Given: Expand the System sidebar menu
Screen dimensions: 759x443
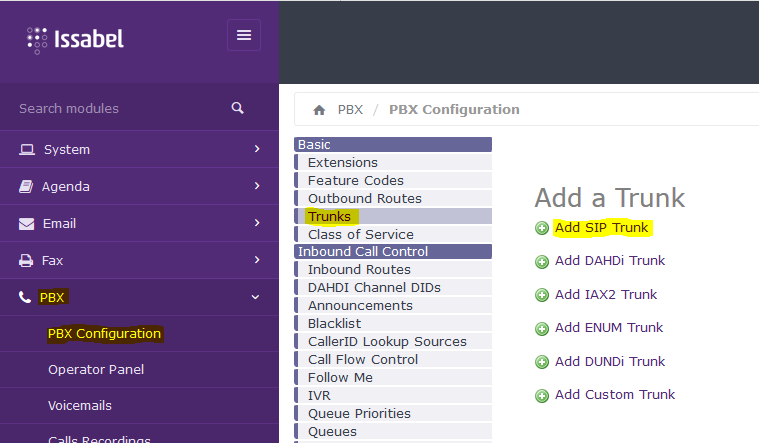Looking at the screenshot, I should (139, 149).
